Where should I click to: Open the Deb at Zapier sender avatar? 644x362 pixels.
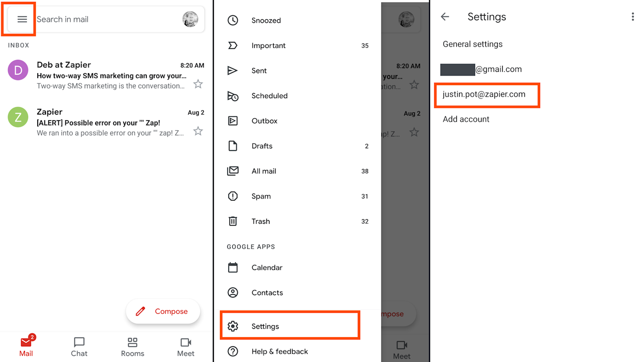18,70
